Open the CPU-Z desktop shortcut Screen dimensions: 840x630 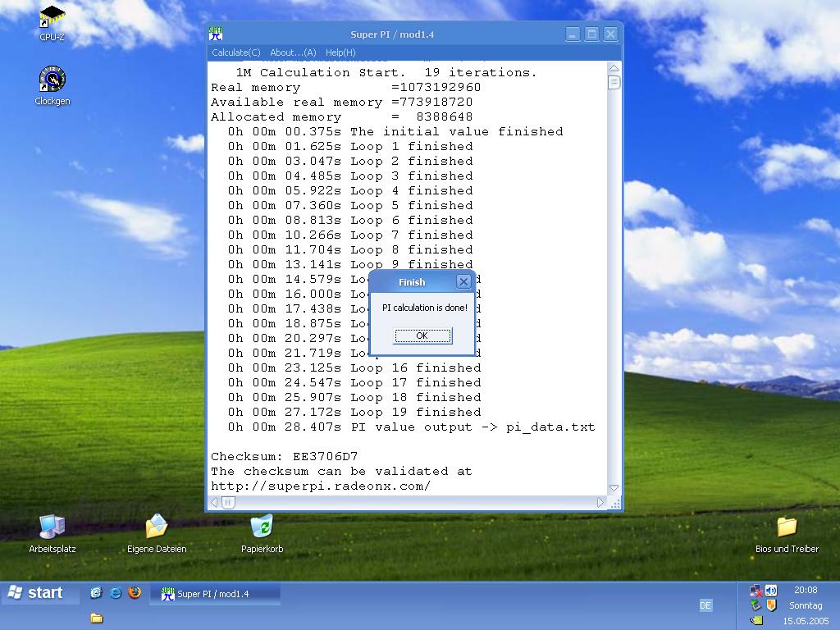tap(52, 23)
